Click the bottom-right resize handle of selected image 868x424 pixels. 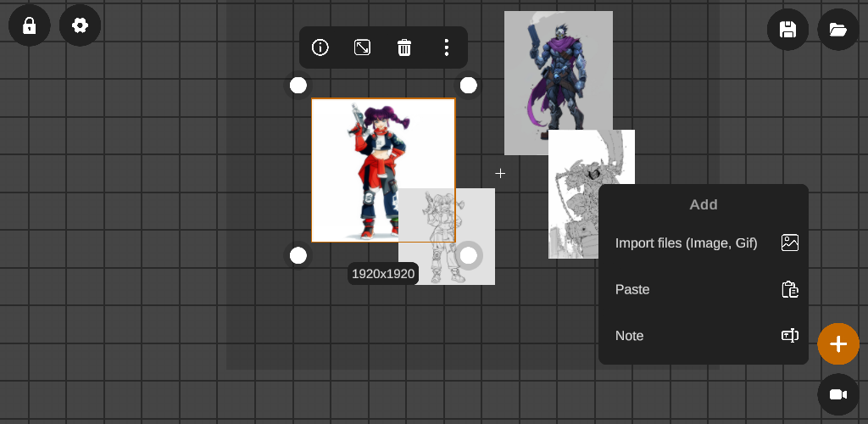click(x=468, y=256)
